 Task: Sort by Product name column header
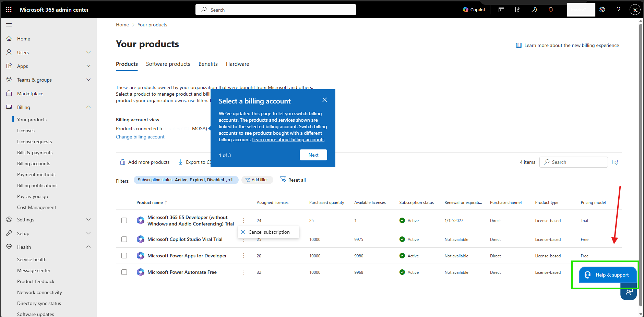click(x=152, y=203)
